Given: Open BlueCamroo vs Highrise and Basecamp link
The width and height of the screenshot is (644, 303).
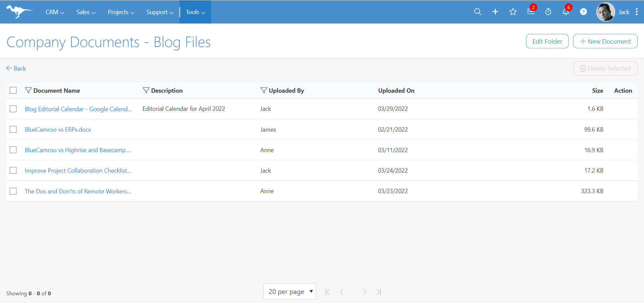Looking at the screenshot, I should (x=78, y=150).
